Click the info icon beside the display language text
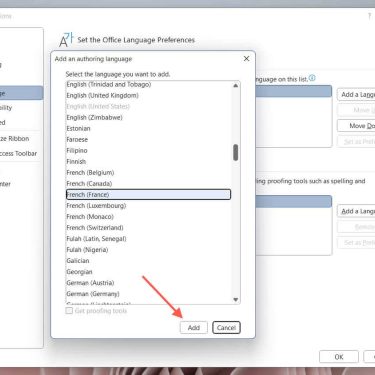Viewport: 375px width, 375px height. [312, 78]
